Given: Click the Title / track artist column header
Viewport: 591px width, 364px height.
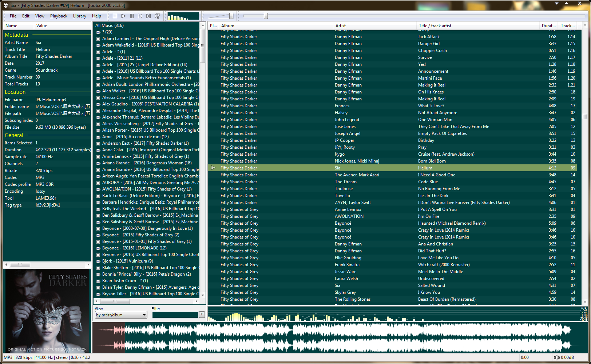Looking at the screenshot, I should tap(477, 26).
